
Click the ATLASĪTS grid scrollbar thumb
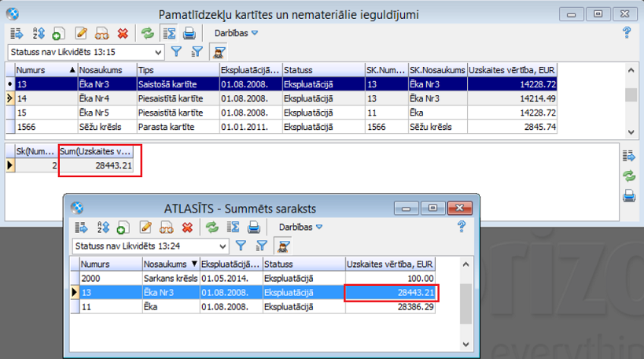(466, 304)
